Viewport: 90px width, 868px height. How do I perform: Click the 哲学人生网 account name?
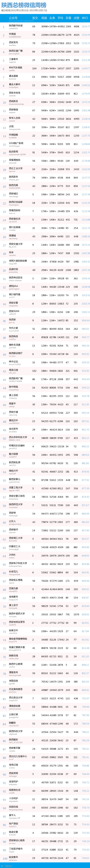14,118
